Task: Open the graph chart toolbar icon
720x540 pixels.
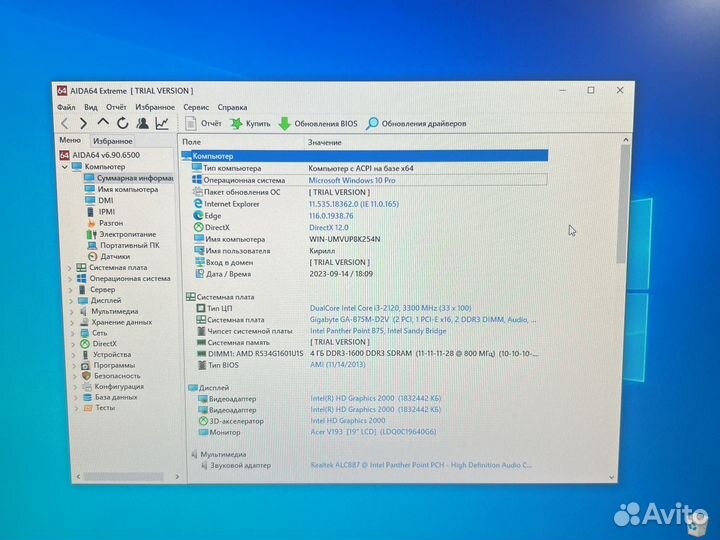Action: tap(162, 123)
